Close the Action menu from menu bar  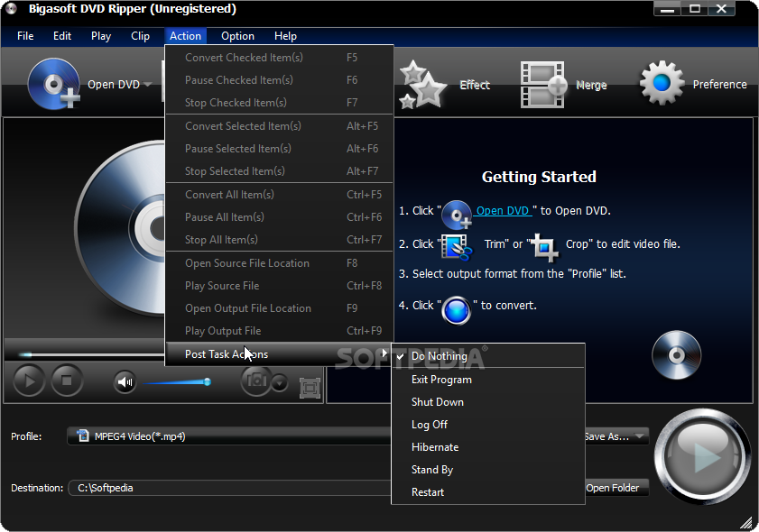pyautogui.click(x=185, y=36)
